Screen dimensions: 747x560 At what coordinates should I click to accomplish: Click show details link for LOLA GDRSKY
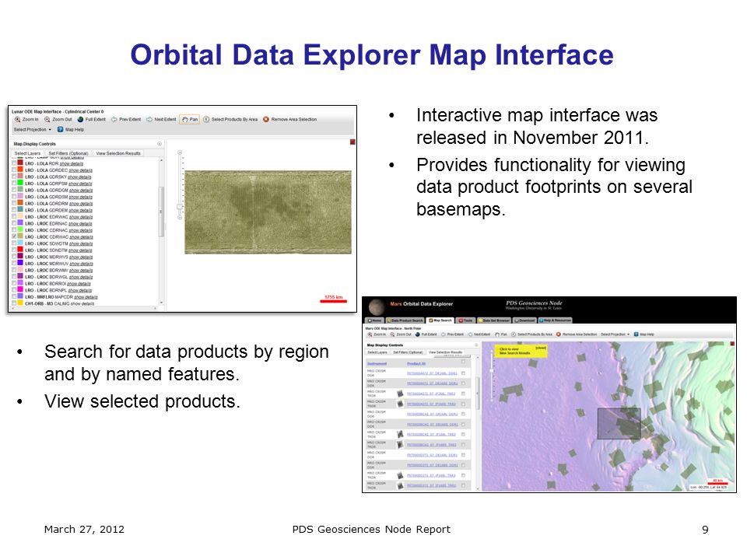point(79,177)
